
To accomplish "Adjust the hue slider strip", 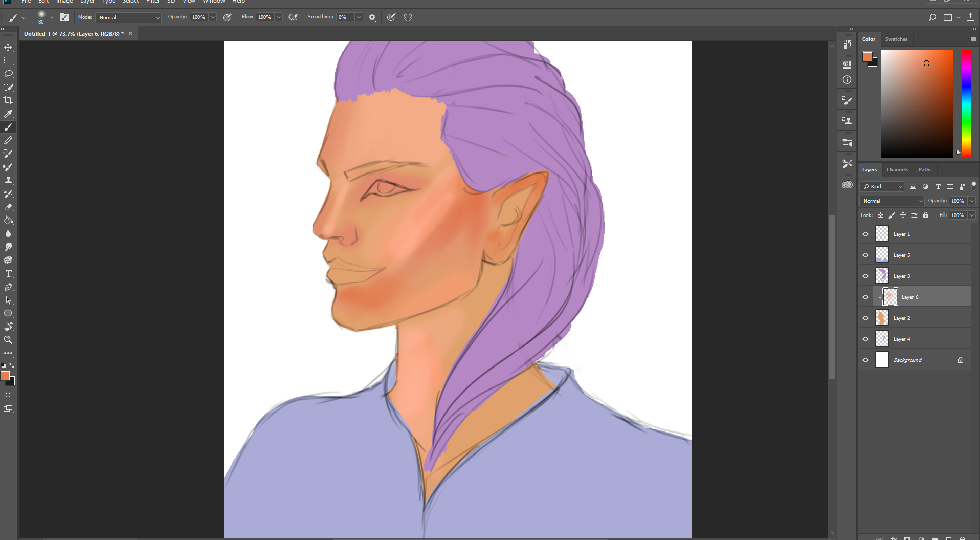I will pos(966,104).
